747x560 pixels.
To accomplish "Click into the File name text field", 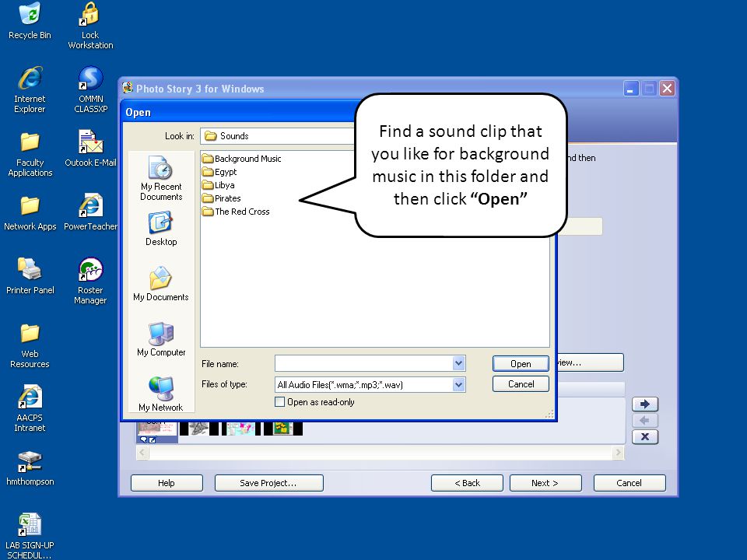I will 364,363.
